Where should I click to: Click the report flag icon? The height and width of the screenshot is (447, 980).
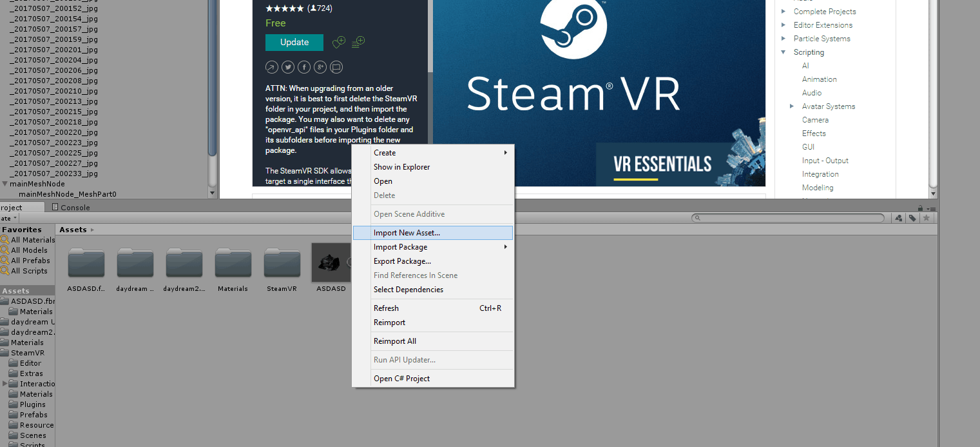pos(336,67)
